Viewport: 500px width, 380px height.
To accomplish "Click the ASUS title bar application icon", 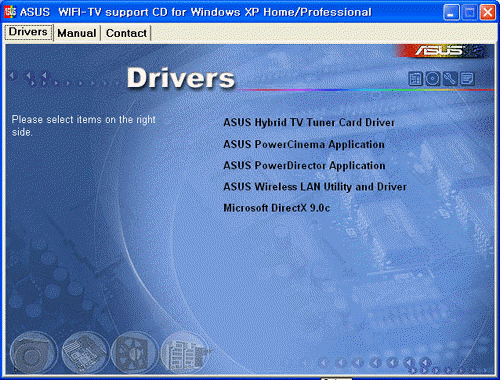I will tap(10, 12).
